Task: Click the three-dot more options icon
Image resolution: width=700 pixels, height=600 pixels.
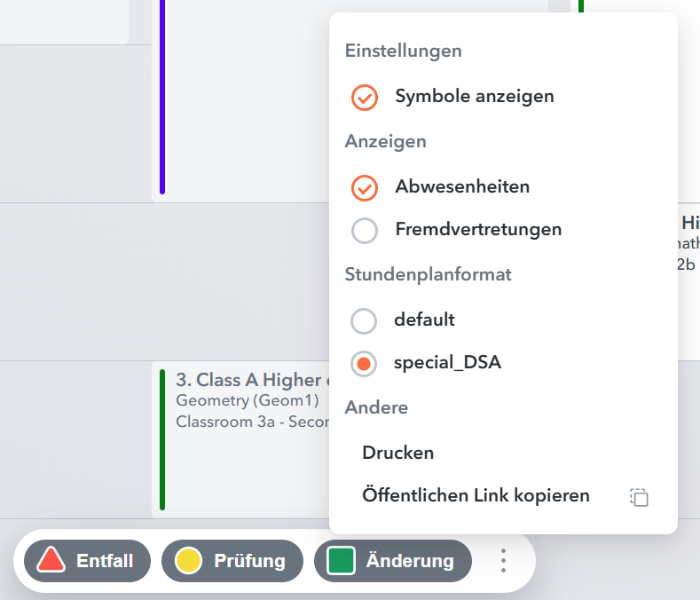Action: point(503,561)
